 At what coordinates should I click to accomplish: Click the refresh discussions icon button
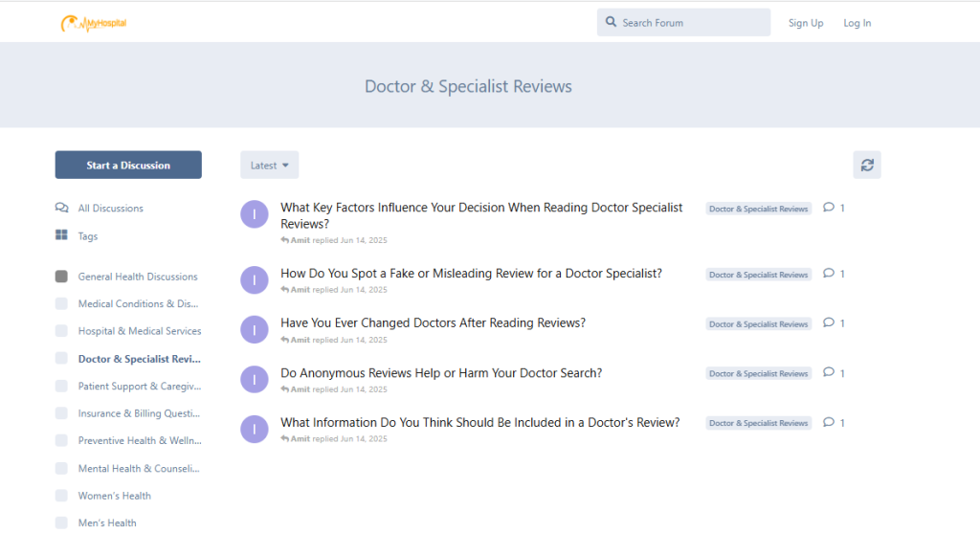(x=866, y=166)
